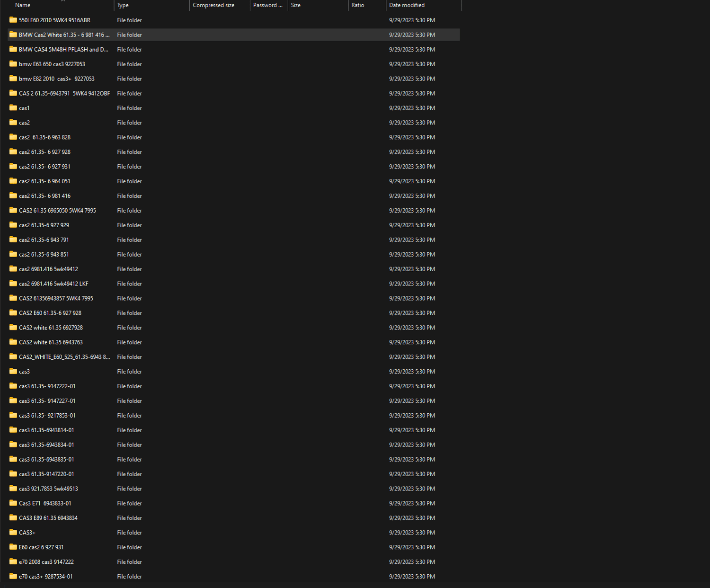
Task: Click folder icon of cas2 61.35- 6 981 416
Action: pos(13,196)
